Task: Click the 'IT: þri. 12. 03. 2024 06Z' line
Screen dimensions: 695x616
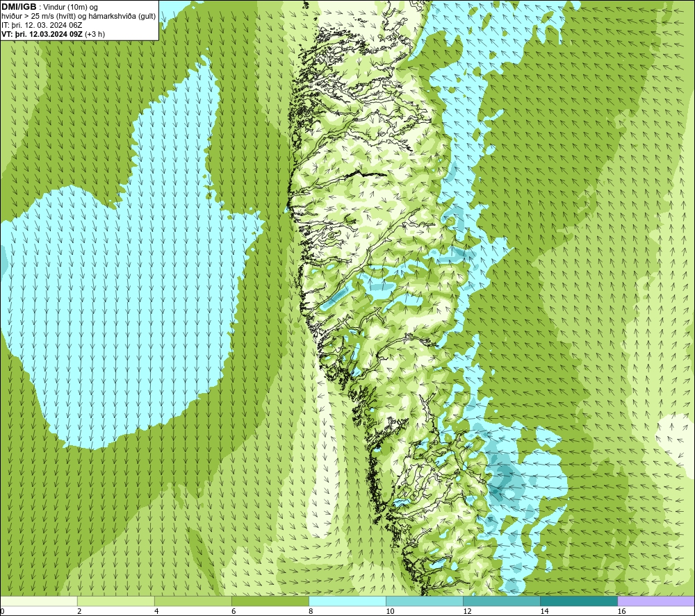Action: 42,25
